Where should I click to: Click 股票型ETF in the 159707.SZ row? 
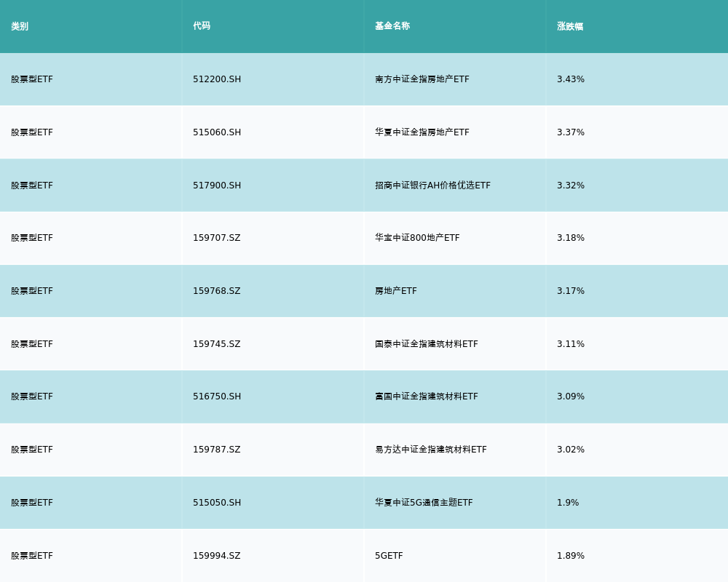(x=32, y=238)
